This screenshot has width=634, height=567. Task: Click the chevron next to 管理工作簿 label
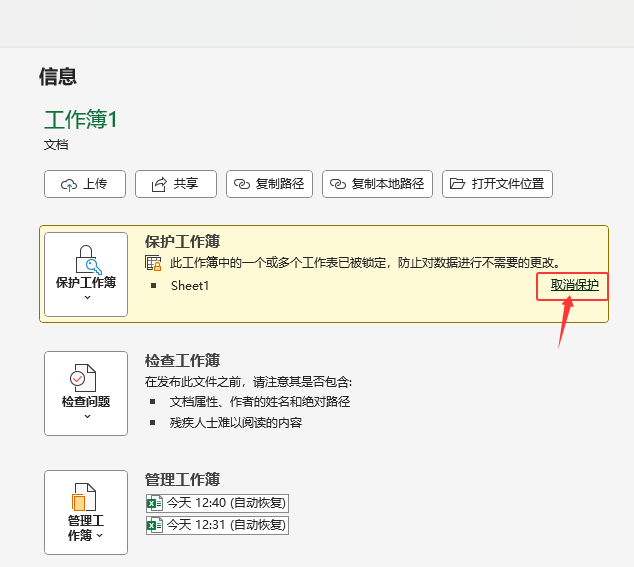pos(100,535)
